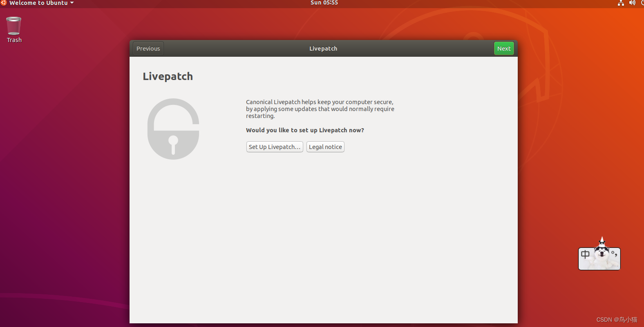Open the volume speaker icon
Image resolution: width=644 pixels, height=327 pixels.
(632, 3)
